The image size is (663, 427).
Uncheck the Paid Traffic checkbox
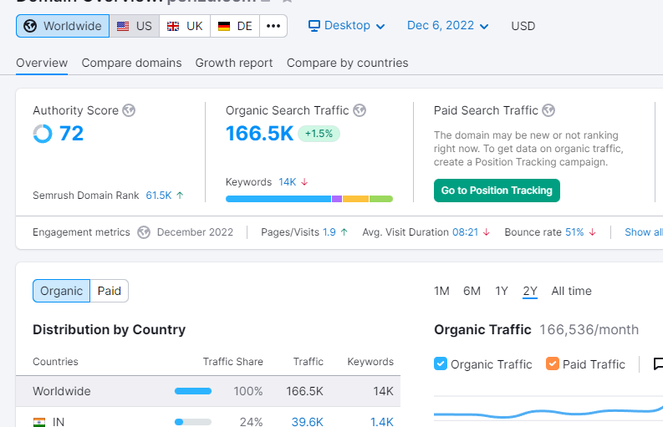point(552,364)
